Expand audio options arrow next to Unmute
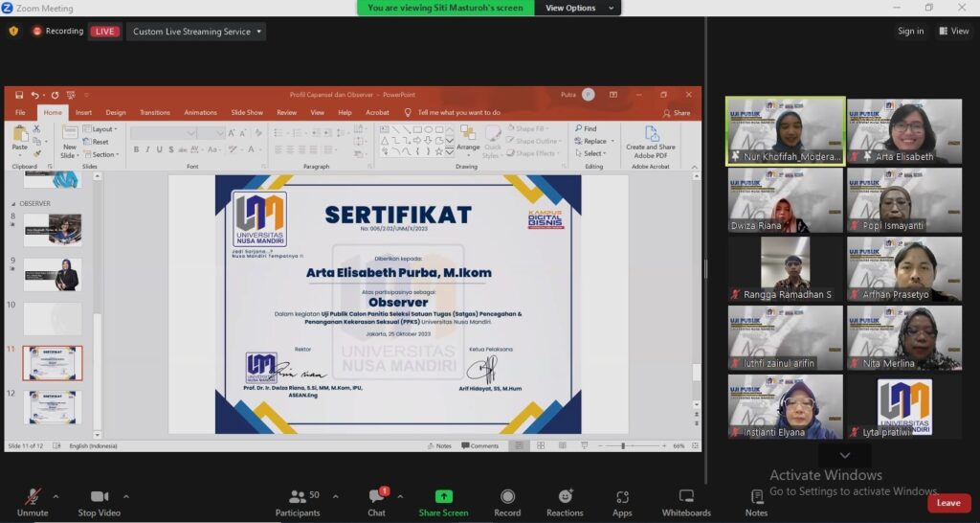The width and height of the screenshot is (980, 523). 56,497
